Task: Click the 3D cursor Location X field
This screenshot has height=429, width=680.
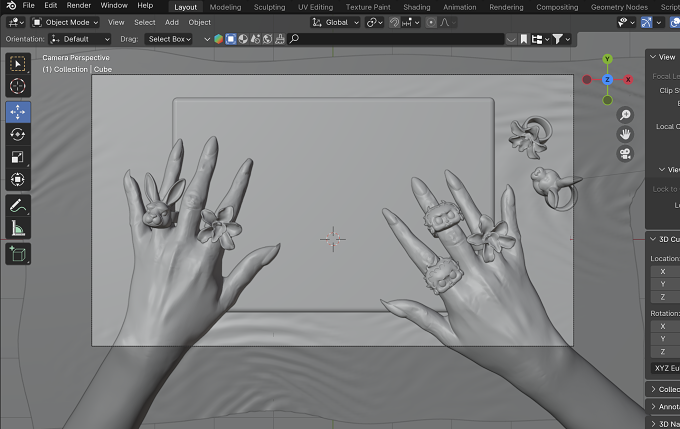Action: coord(666,272)
